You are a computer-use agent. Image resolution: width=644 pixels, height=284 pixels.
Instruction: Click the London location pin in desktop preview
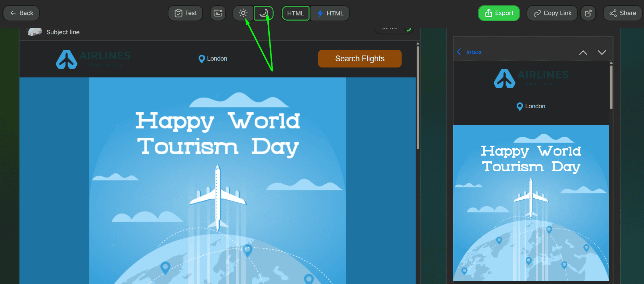click(202, 59)
